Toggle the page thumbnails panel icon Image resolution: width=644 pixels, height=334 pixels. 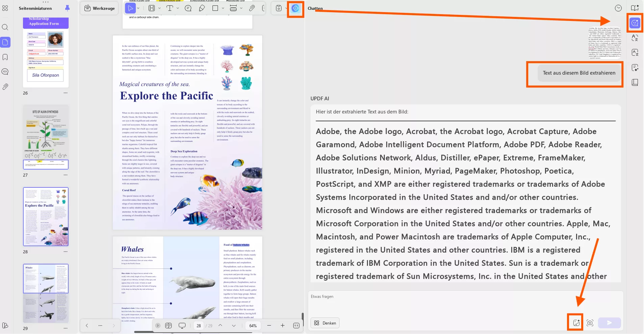pyautogui.click(x=5, y=42)
